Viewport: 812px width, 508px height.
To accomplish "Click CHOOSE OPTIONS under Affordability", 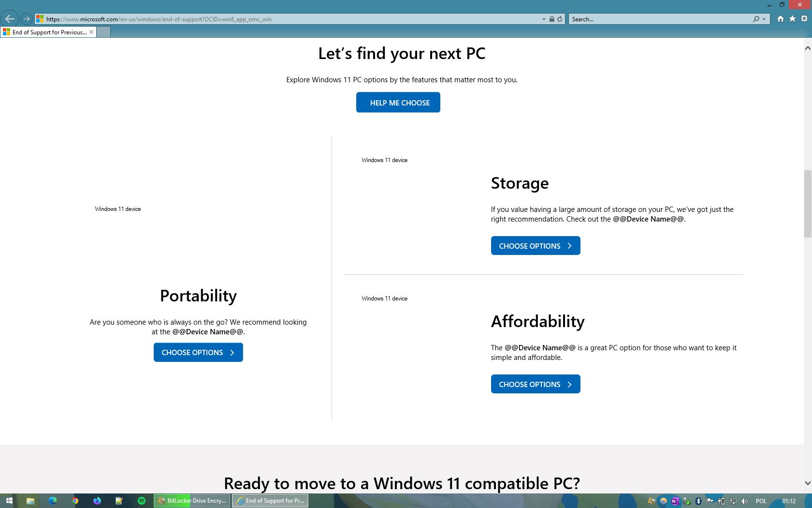I will coord(536,384).
